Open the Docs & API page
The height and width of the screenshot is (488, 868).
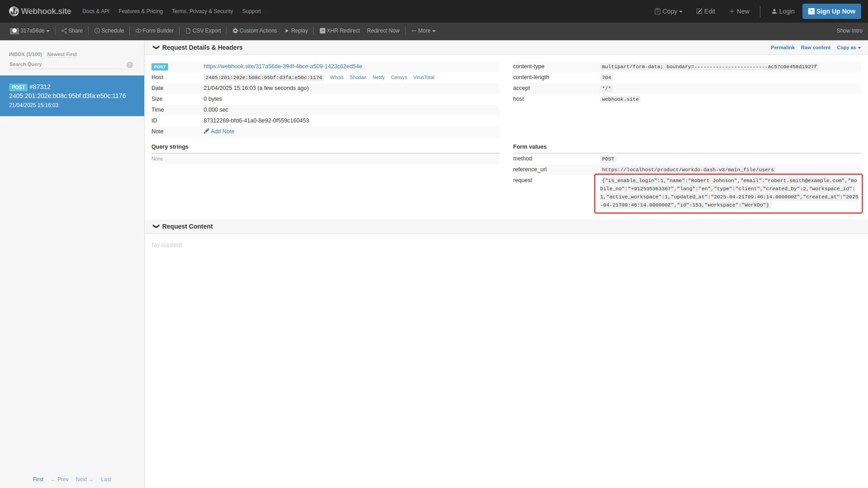[x=95, y=11]
